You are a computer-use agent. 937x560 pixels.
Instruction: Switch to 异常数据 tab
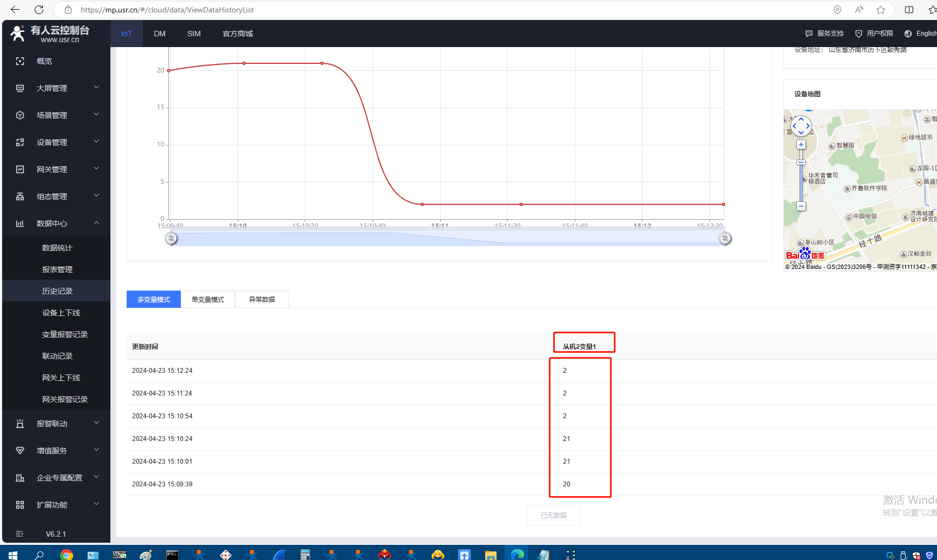coord(262,299)
